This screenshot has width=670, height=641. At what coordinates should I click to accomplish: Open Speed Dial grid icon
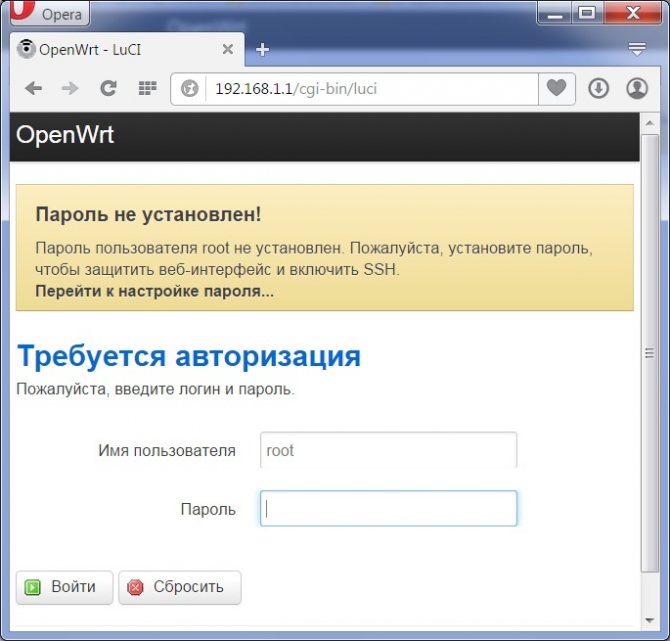pos(147,88)
